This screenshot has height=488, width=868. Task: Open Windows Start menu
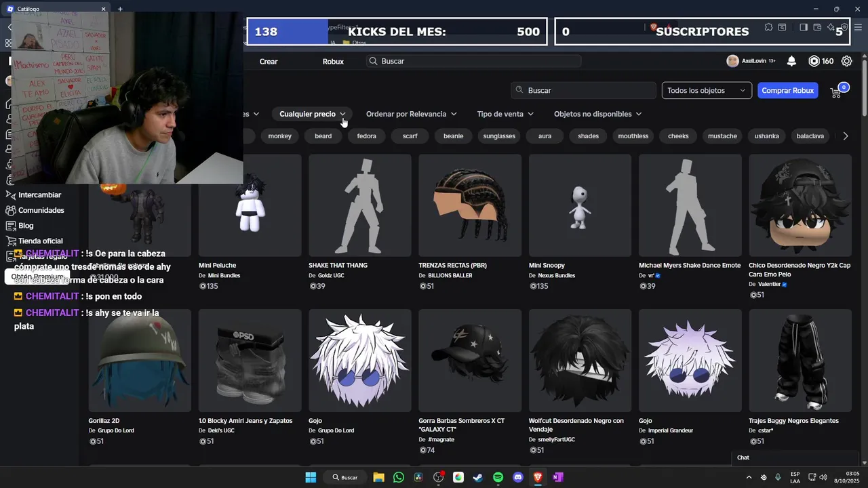(311, 477)
